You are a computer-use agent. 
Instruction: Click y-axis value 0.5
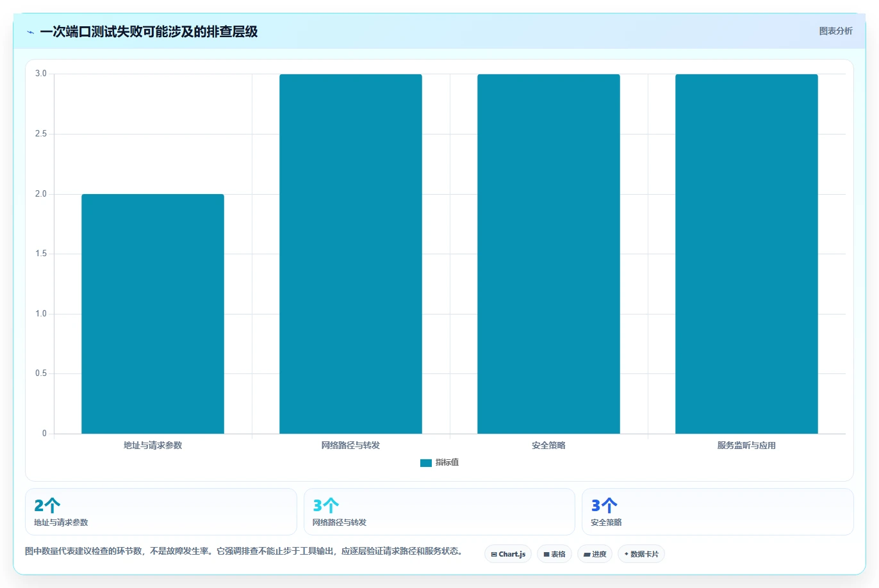tap(41, 373)
